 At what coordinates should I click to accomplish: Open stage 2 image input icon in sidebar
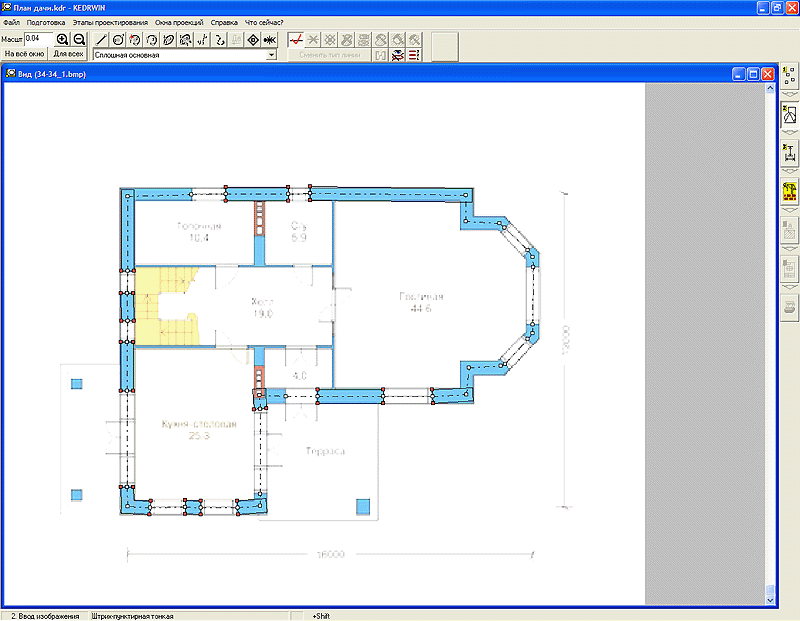[789, 115]
